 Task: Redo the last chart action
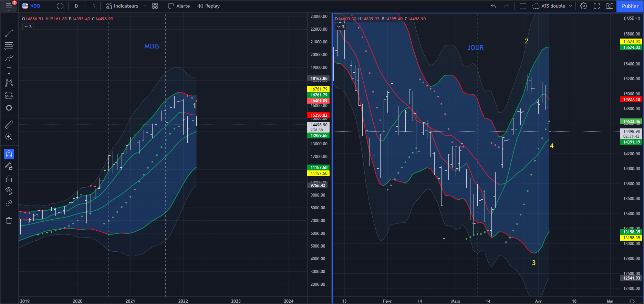[x=506, y=6]
